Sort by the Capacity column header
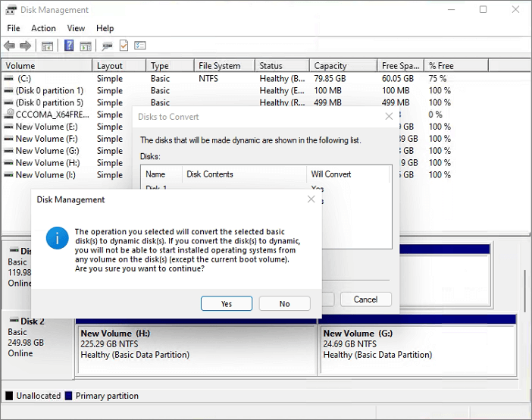This screenshot has width=532, height=420. click(x=330, y=66)
